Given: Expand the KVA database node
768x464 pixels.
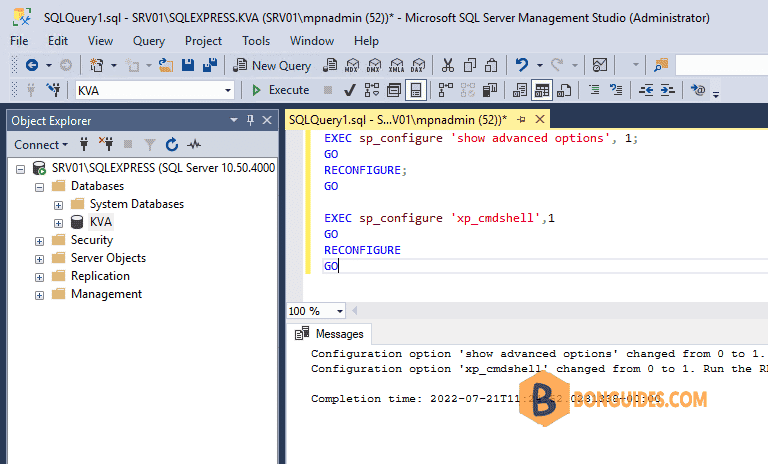Looking at the screenshot, I should click(x=58, y=223).
